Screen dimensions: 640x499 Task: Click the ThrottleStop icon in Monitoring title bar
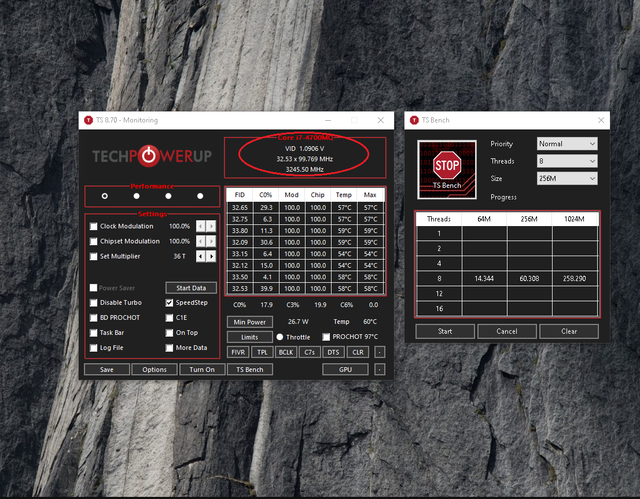[89, 120]
